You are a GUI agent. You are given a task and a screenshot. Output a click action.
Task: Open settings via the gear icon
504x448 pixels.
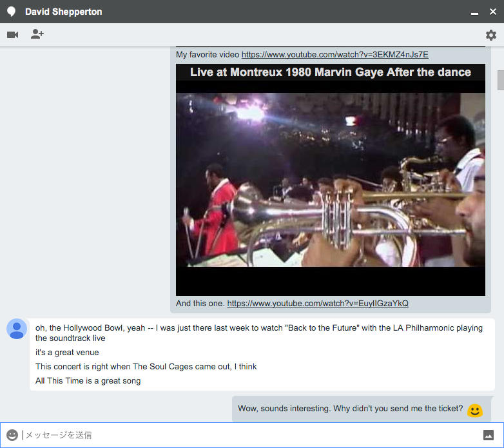pos(491,35)
